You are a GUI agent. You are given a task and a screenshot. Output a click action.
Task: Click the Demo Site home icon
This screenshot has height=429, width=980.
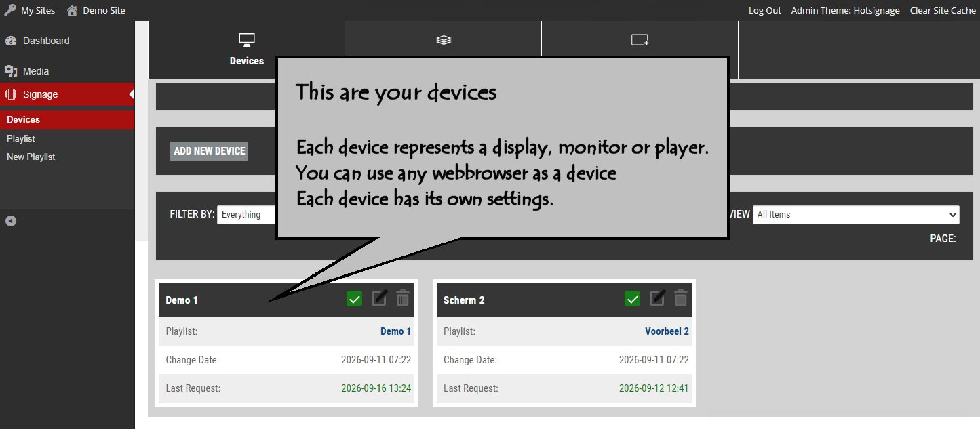[x=72, y=10]
